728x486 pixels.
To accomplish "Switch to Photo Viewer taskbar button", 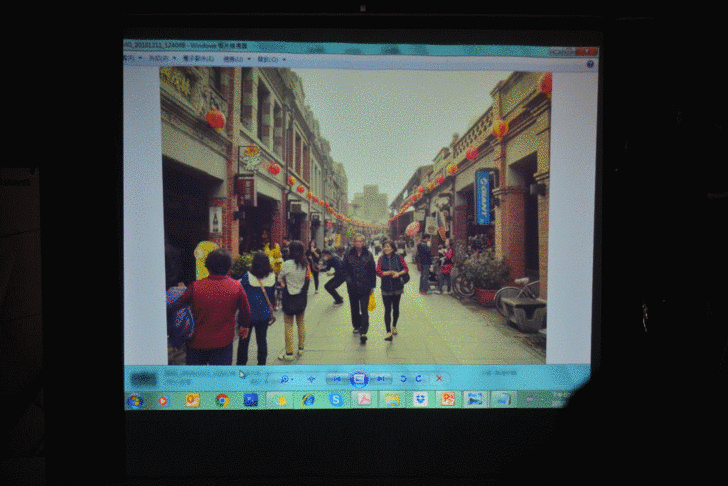I will [x=475, y=399].
